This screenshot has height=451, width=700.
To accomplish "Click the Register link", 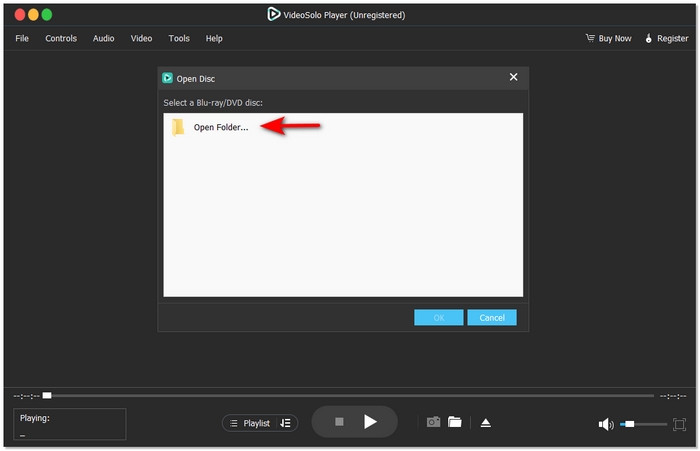I will pos(667,38).
